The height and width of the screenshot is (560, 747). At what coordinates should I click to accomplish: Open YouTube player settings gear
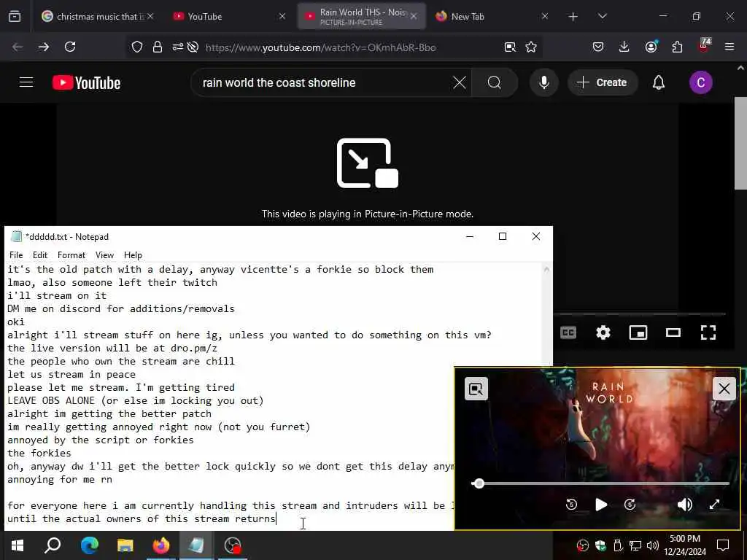[x=603, y=332]
